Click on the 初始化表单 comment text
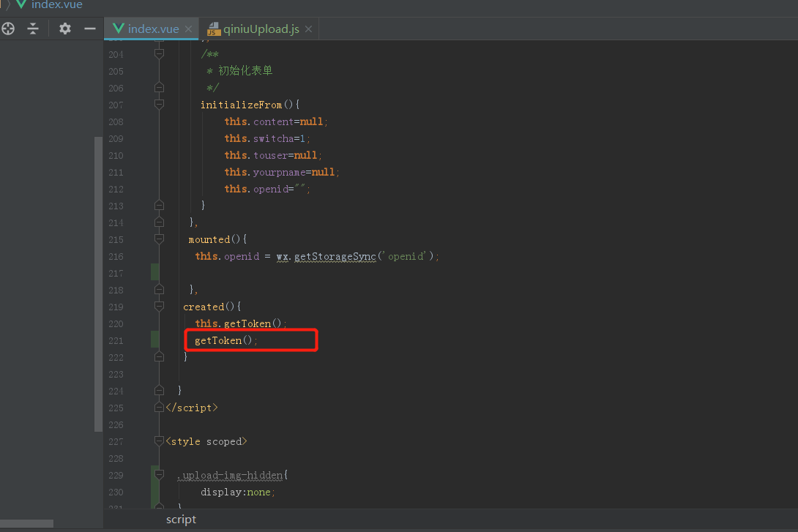 pyautogui.click(x=245, y=71)
